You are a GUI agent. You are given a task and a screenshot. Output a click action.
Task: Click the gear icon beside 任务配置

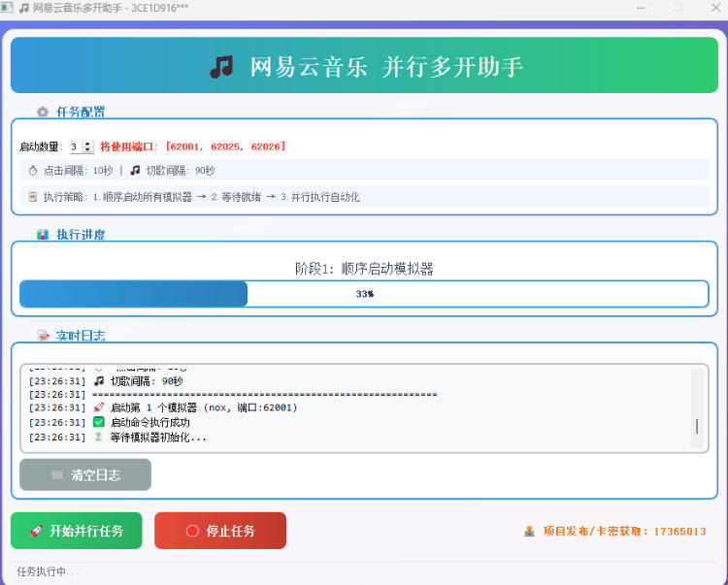coord(43,112)
